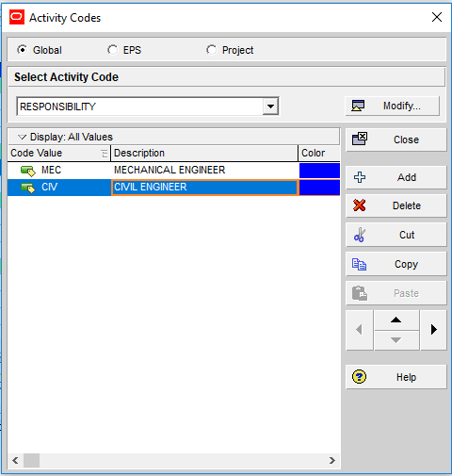The height and width of the screenshot is (476, 452).
Task: Copy the selected code value
Action: (x=396, y=264)
